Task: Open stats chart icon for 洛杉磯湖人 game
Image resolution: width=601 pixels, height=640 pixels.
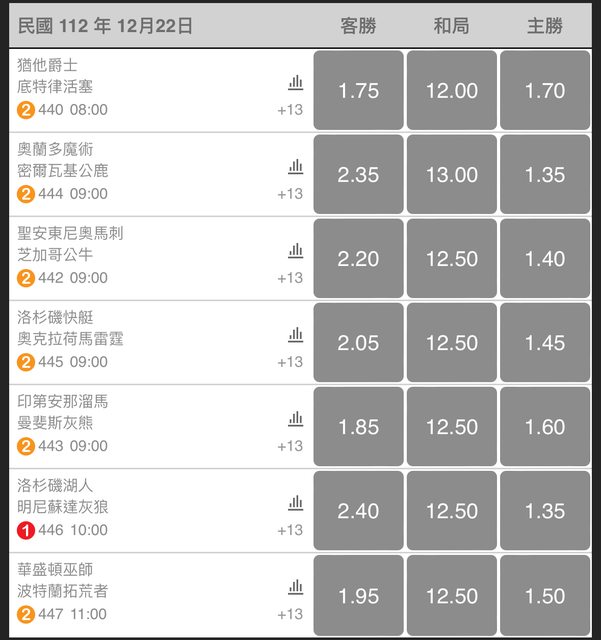Action: point(296,503)
